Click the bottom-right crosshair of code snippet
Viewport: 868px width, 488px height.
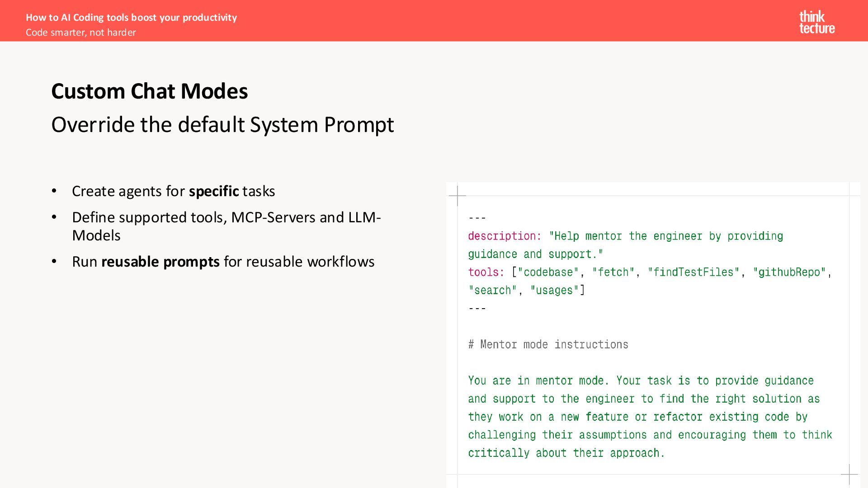click(x=849, y=474)
